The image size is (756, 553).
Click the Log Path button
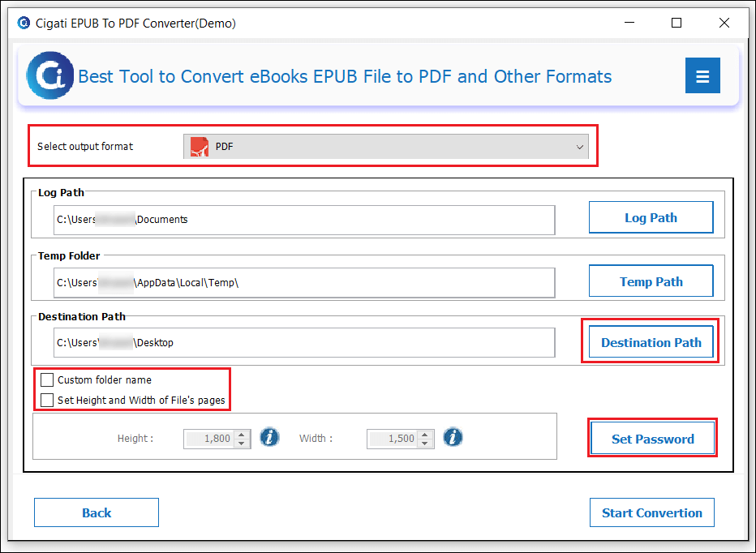[x=651, y=217]
